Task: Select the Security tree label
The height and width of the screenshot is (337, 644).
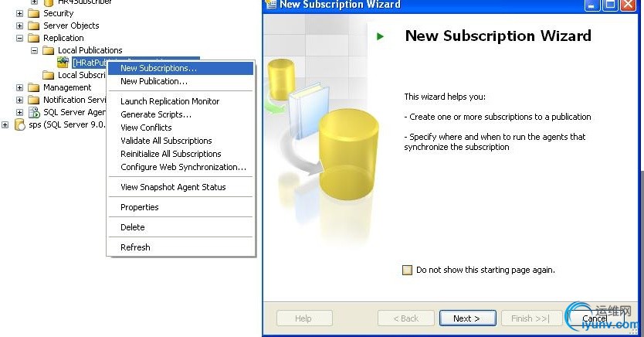Action: [59, 13]
